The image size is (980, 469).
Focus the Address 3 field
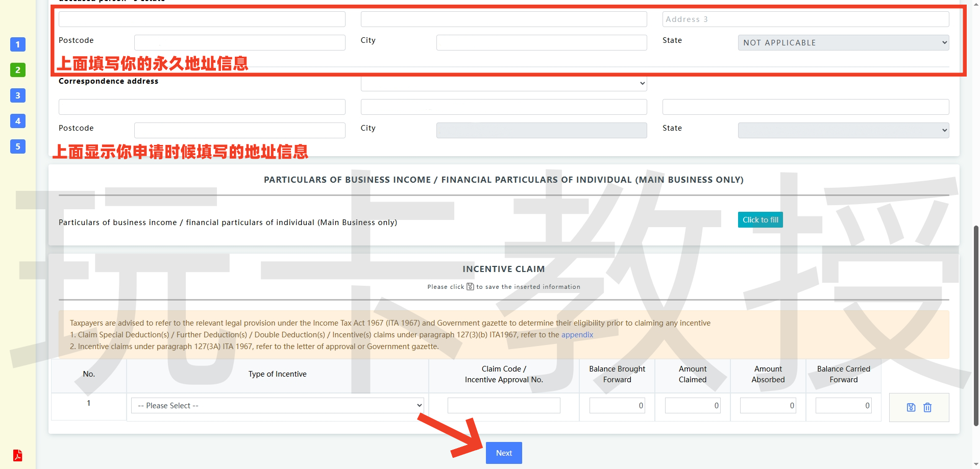(805, 19)
